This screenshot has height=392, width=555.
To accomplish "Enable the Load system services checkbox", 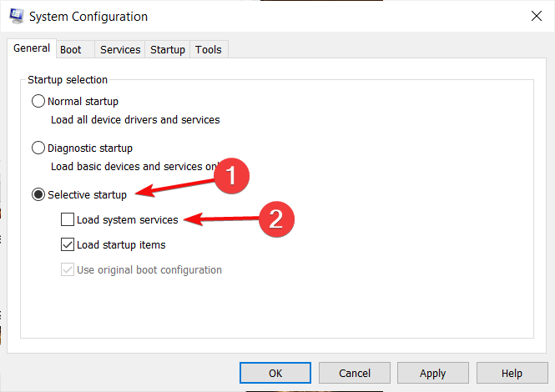I will tap(68, 220).
